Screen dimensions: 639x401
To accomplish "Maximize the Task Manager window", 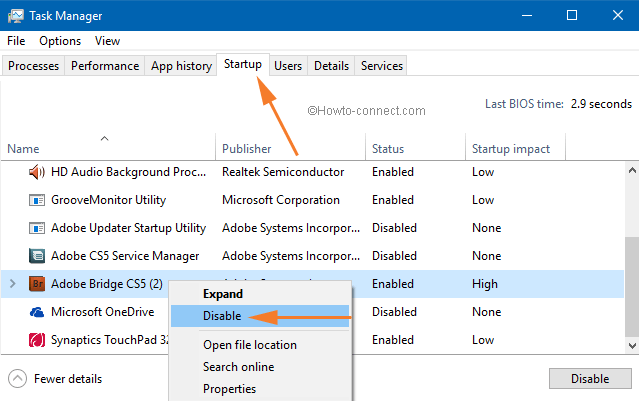I will pyautogui.click(x=572, y=15).
